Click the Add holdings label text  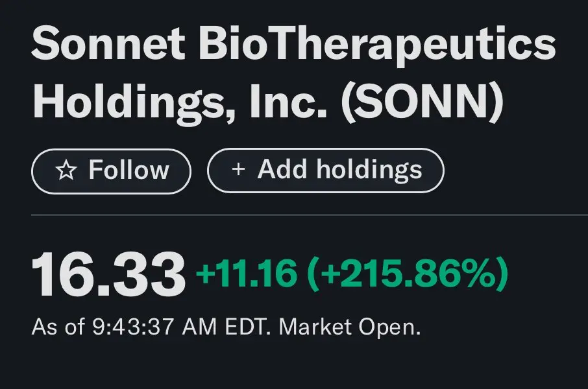point(339,170)
